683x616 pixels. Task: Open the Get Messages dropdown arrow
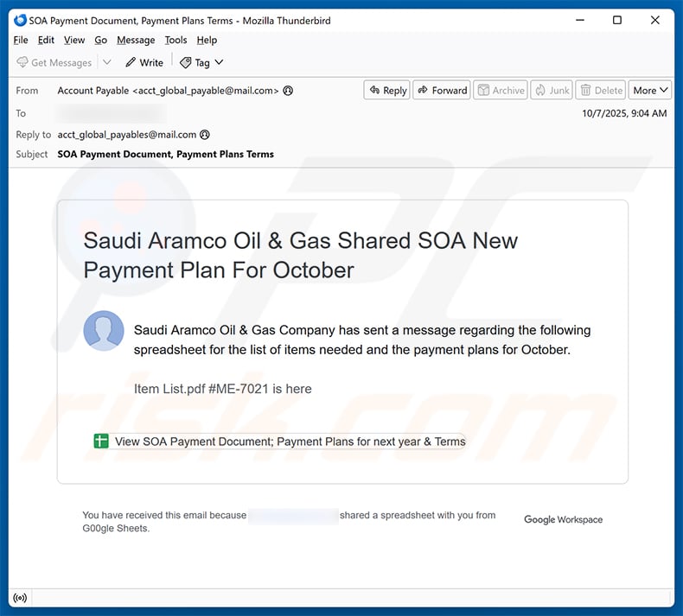pyautogui.click(x=107, y=62)
